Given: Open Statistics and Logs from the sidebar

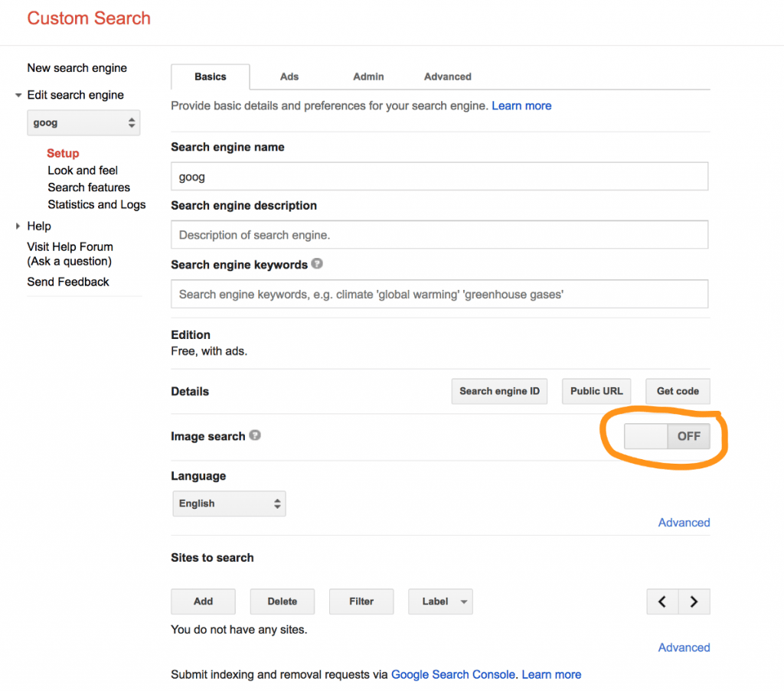Looking at the screenshot, I should pos(96,204).
